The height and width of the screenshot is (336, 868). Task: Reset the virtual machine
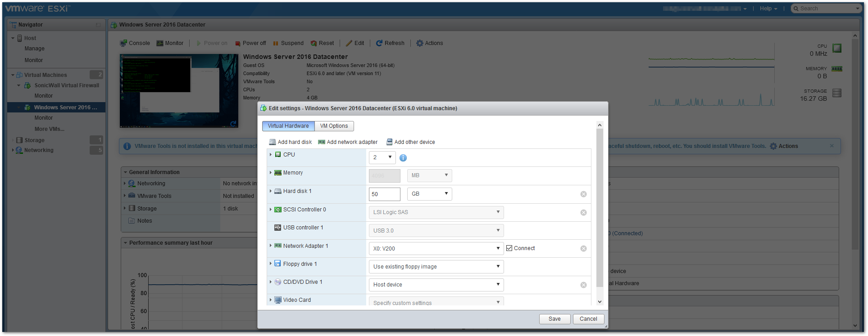[323, 43]
